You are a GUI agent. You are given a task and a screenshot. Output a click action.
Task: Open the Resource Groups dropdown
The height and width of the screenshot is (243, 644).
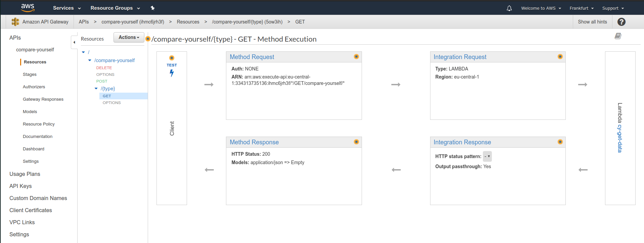[115, 8]
